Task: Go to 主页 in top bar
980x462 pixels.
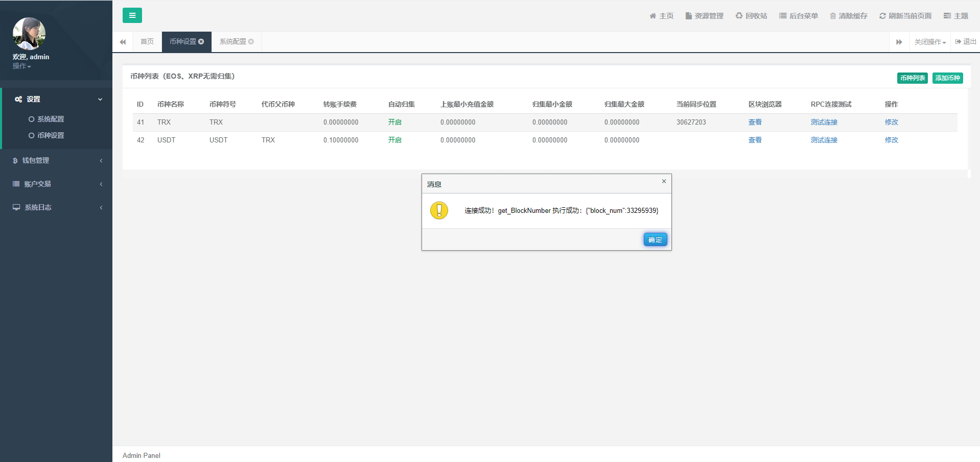Action: (662, 16)
